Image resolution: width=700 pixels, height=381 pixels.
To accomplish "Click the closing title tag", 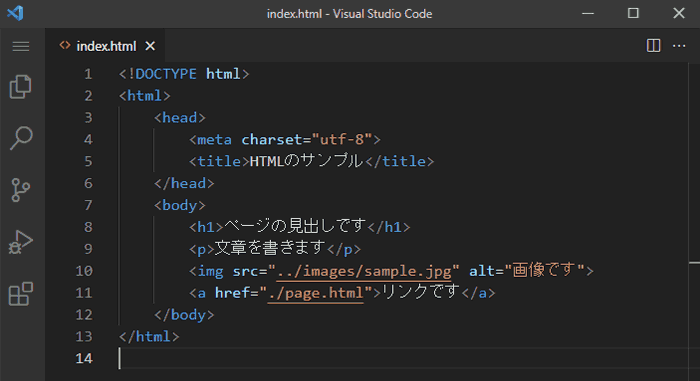I will 399,161.
